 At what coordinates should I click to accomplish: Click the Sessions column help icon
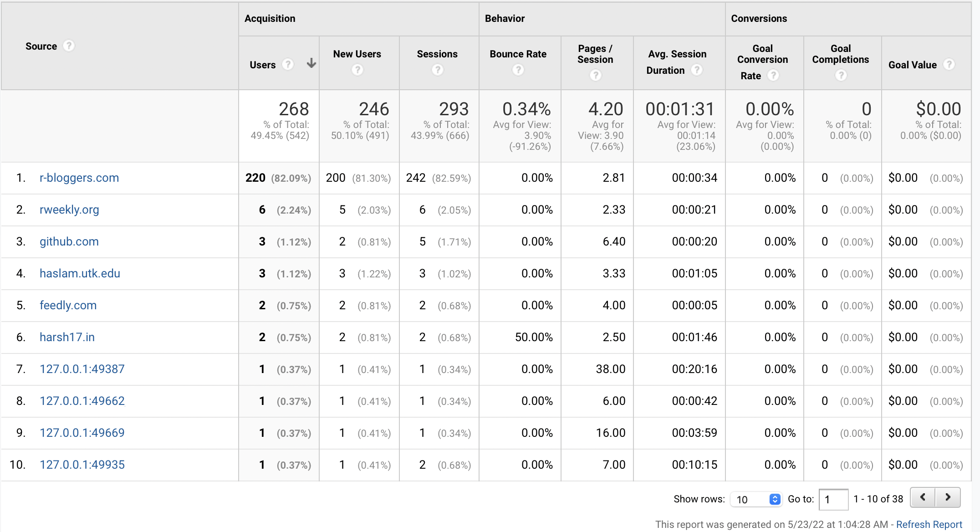(438, 70)
